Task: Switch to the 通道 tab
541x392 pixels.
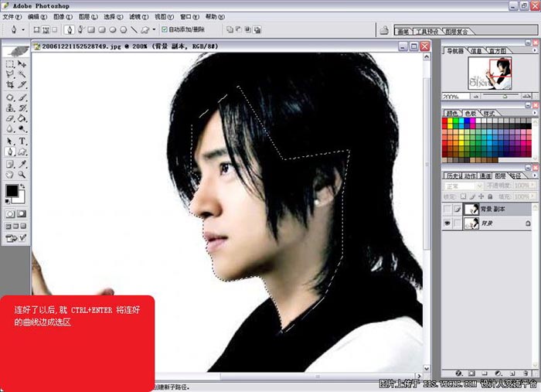Action: (485, 176)
